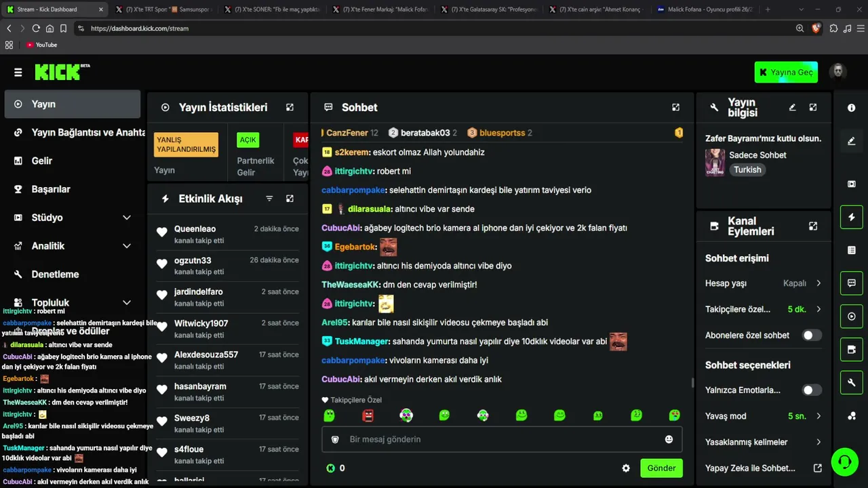Pop out the Etkinlik Akışı panel
Screen dimensions: 868x488
point(290,199)
